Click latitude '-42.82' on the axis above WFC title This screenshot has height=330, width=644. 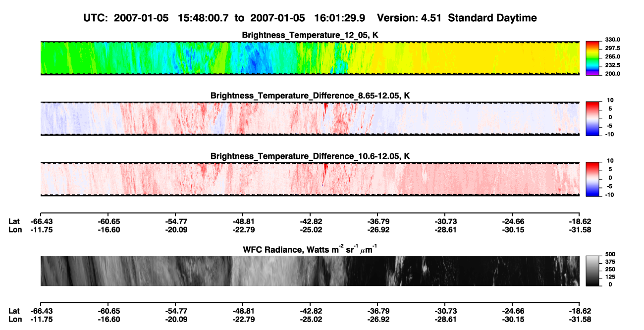pos(310,221)
